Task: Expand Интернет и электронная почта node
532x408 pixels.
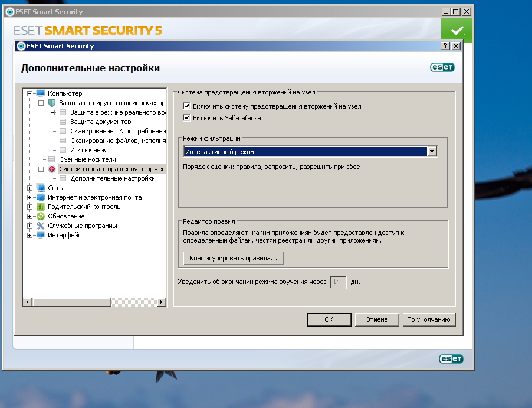Action: pyautogui.click(x=30, y=197)
